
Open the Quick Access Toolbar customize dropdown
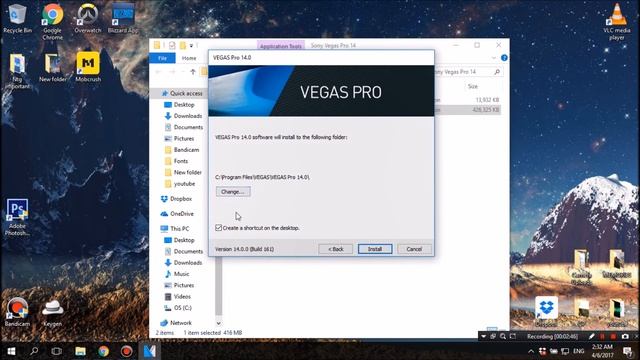191,45
